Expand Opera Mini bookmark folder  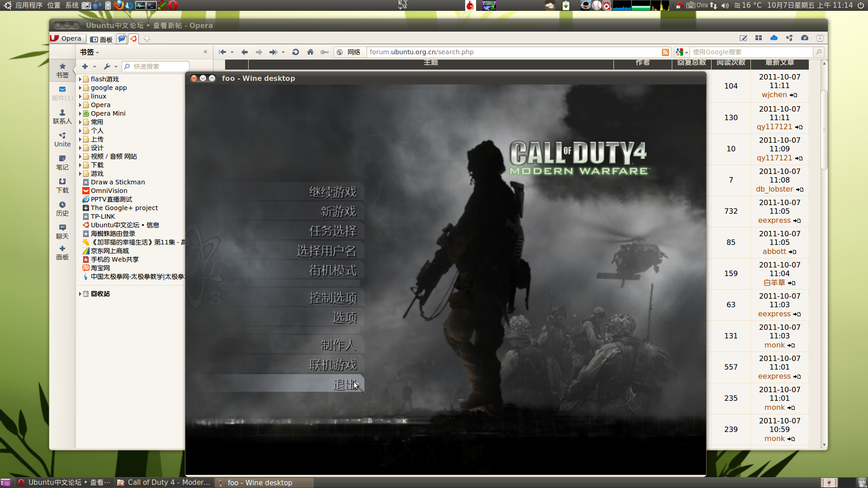click(80, 113)
